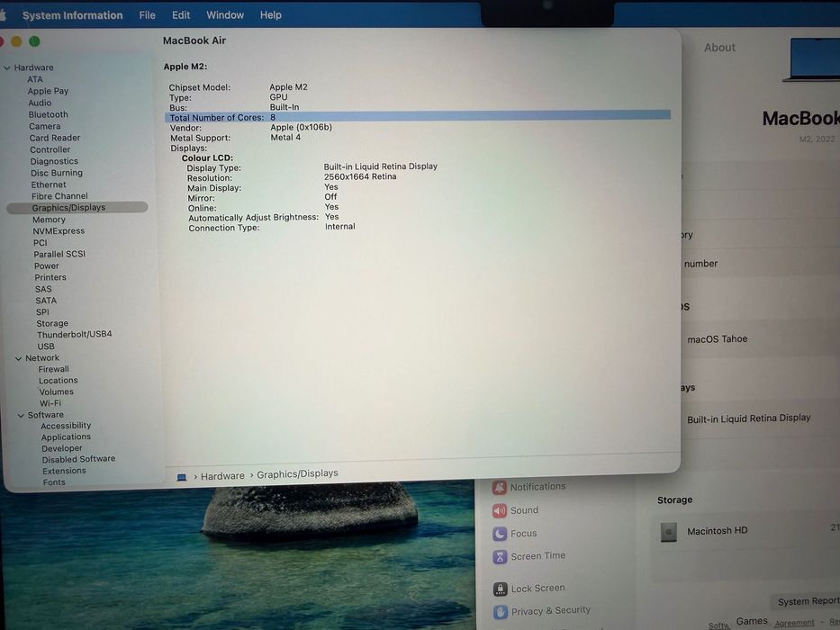The image size is (840, 630).
Task: Open the File menu
Action: point(148,15)
